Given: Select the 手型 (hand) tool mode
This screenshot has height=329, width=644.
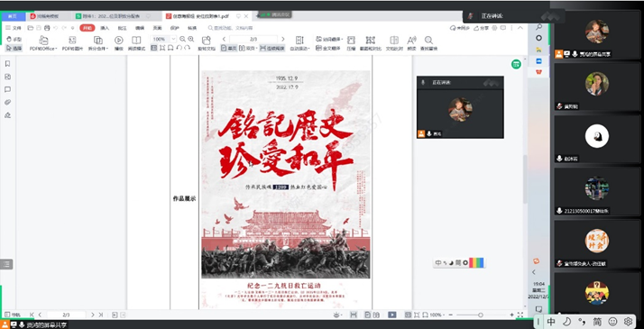Looking at the screenshot, I should tap(14, 40).
